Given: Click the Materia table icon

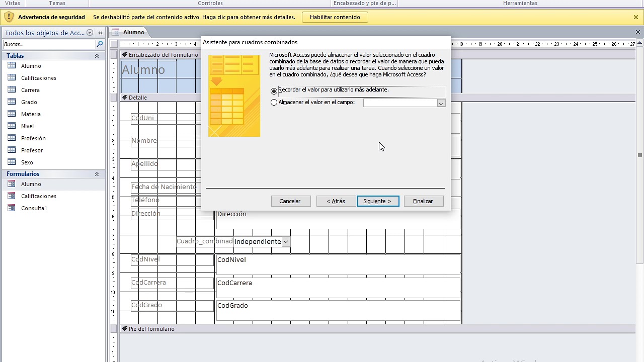Looking at the screenshot, I should click(x=12, y=114).
